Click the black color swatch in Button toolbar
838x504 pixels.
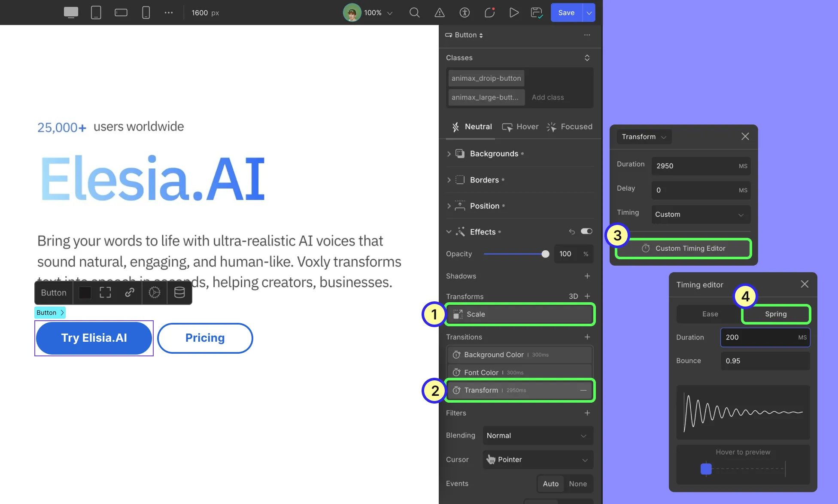point(85,292)
